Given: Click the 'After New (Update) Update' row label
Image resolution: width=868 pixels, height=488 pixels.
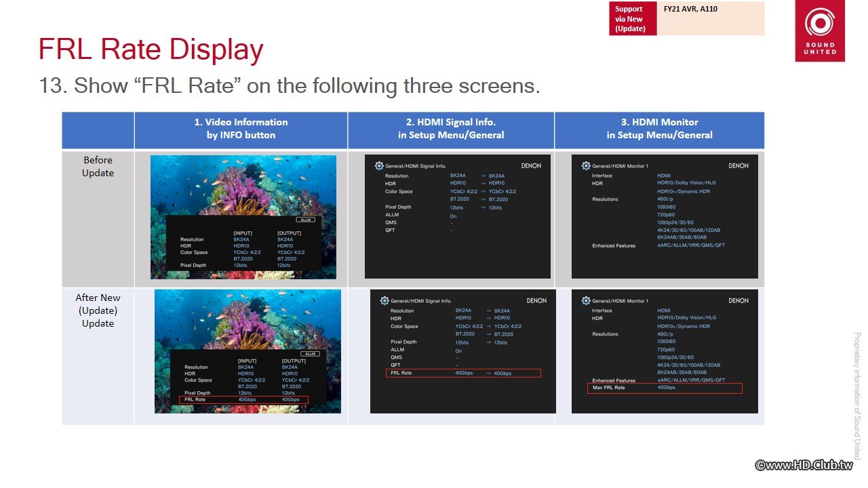Looking at the screenshot, I should coord(98,310).
